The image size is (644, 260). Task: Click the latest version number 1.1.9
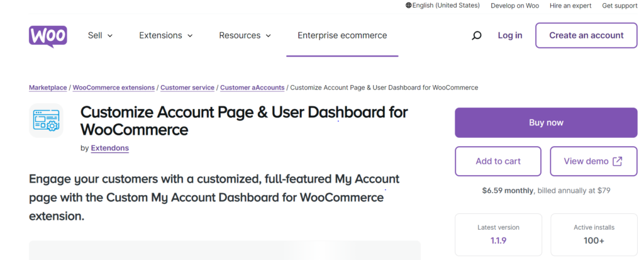pyautogui.click(x=498, y=240)
